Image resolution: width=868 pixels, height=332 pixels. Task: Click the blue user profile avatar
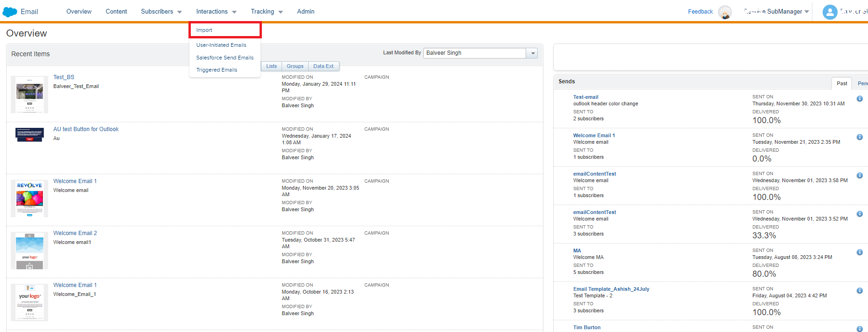tap(830, 12)
